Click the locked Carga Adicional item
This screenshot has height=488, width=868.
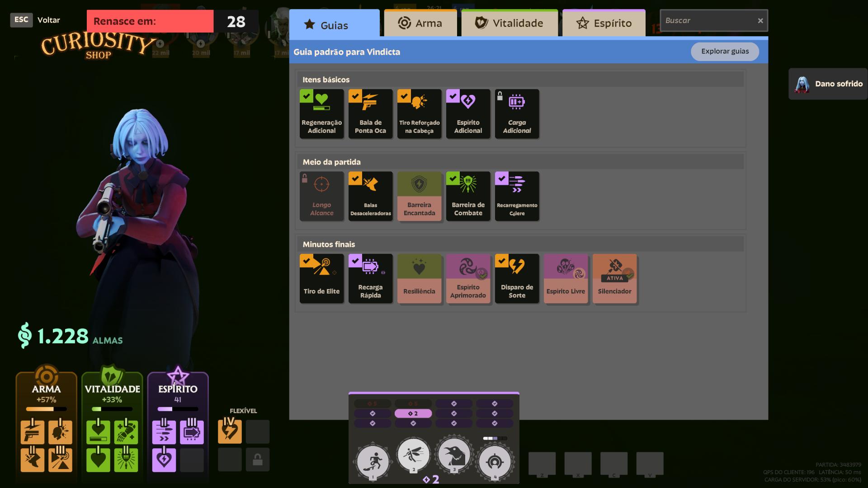(x=517, y=114)
